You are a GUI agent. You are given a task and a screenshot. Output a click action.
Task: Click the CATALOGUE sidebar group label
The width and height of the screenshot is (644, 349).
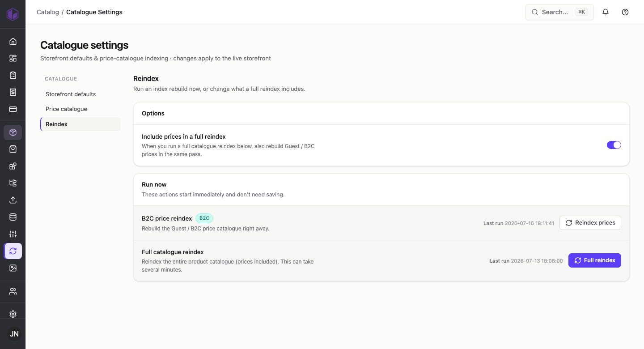click(x=61, y=79)
